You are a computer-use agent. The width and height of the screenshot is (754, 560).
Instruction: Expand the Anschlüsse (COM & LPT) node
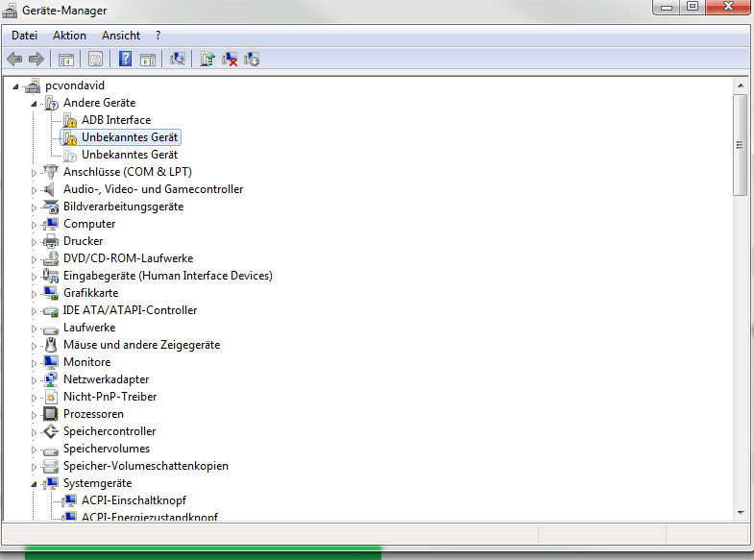[34, 173]
